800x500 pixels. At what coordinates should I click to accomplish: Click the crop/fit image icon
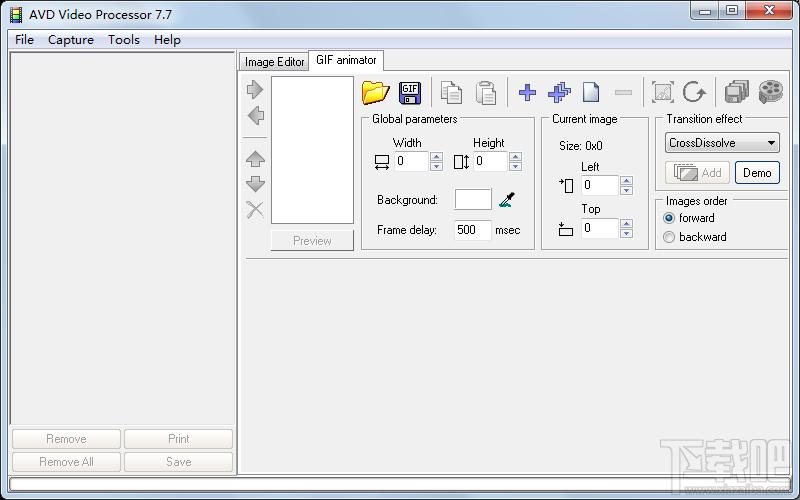[x=662, y=92]
